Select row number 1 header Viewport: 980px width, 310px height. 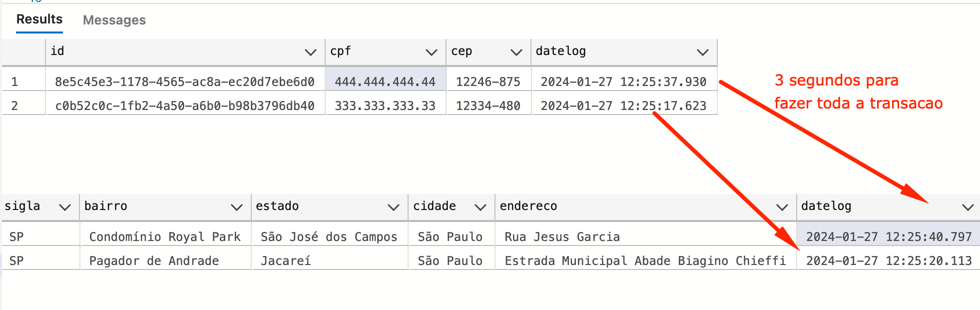click(x=23, y=81)
